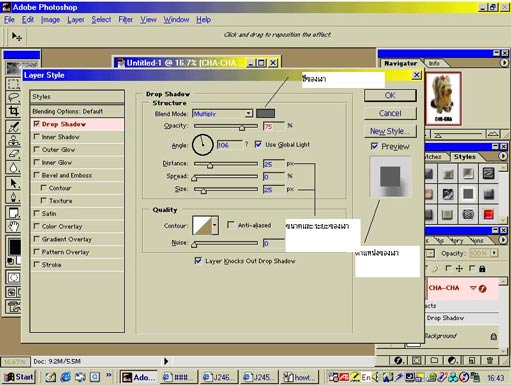Enable the Satin checkbox
511x385 pixels.
[x=37, y=213]
